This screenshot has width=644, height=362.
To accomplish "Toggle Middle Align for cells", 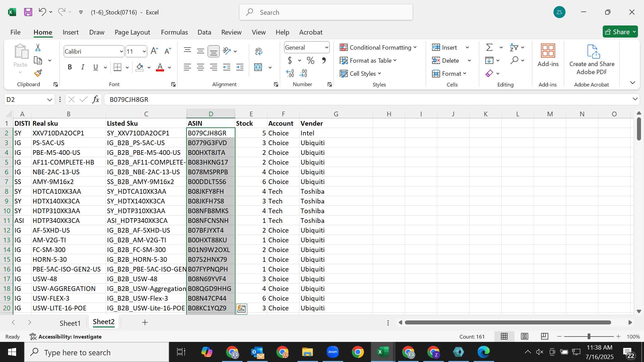I will [201, 51].
